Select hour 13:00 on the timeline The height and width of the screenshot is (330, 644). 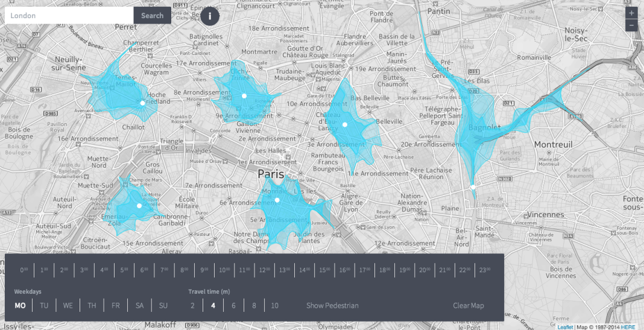[x=285, y=270]
